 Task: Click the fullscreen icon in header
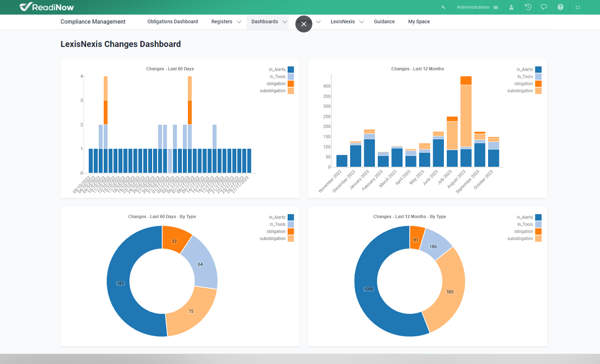[x=578, y=7]
